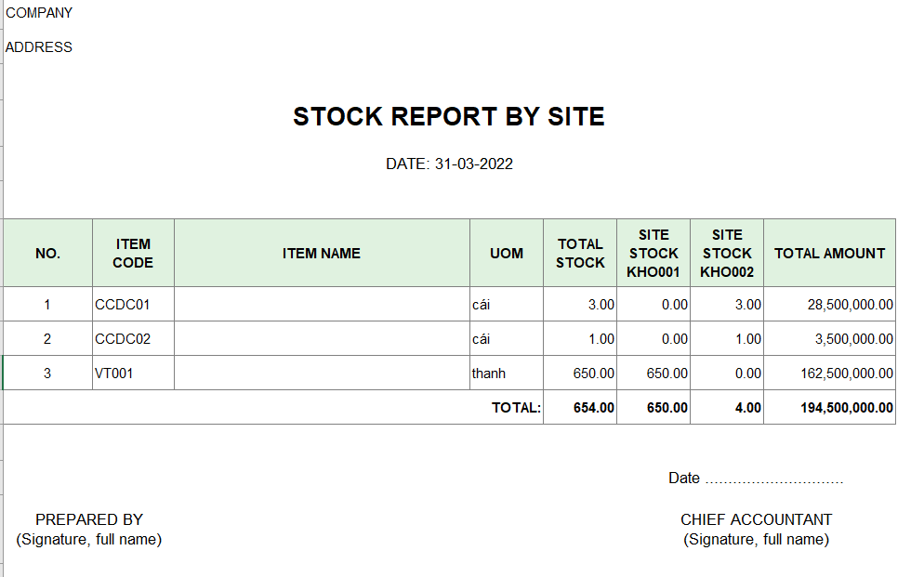Click the ITEM CODE column header

coord(133,253)
